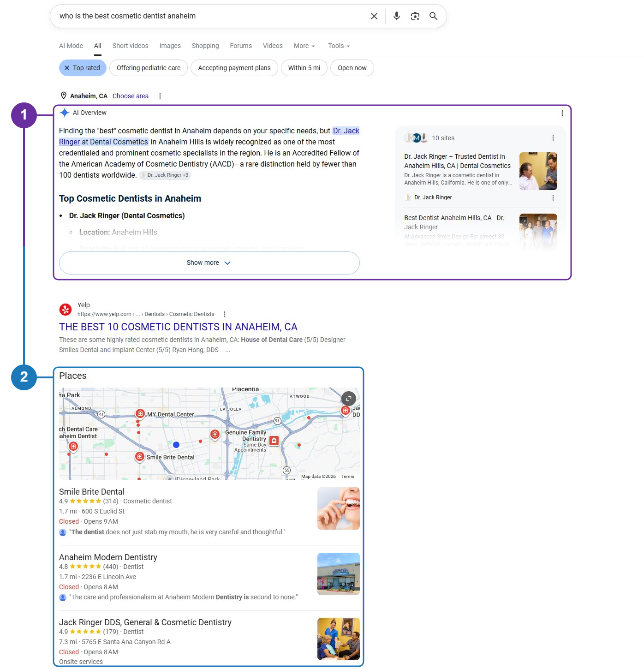This screenshot has height=669, width=644.
Task: Click the 'Places' section heading
Action: coord(73,376)
